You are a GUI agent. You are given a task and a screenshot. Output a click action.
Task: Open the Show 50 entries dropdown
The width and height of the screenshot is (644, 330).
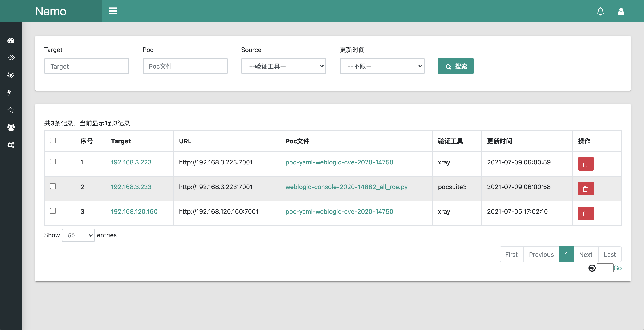(78, 235)
